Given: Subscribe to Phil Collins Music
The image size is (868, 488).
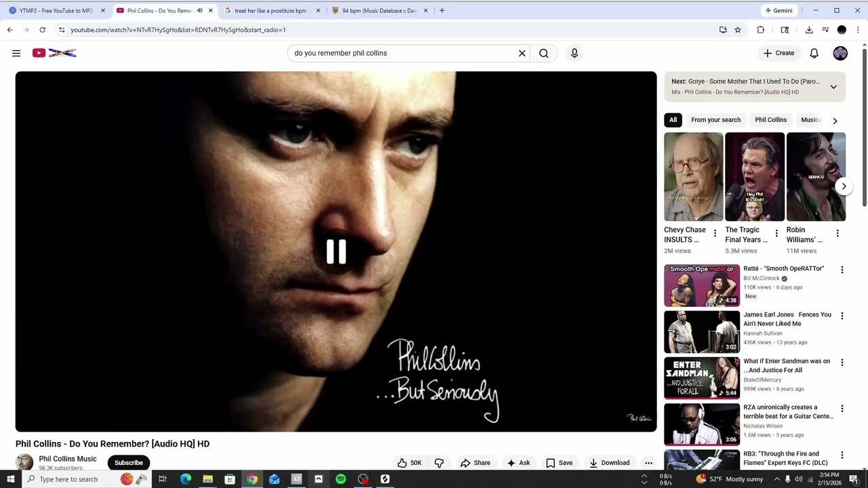Looking at the screenshot, I should [x=129, y=463].
